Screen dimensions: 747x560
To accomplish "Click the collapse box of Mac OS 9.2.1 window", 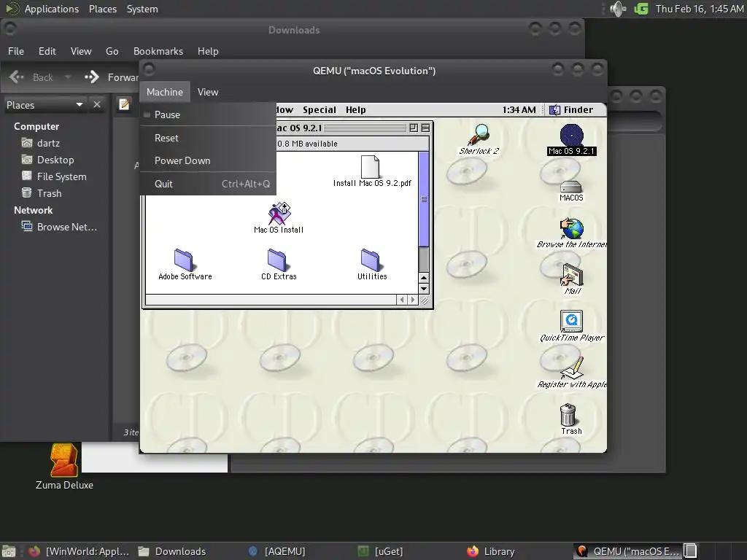I will (x=425, y=128).
